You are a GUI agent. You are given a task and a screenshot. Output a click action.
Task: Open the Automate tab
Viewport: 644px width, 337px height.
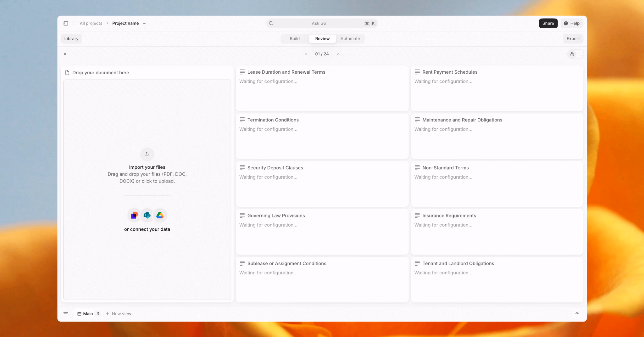tap(350, 39)
